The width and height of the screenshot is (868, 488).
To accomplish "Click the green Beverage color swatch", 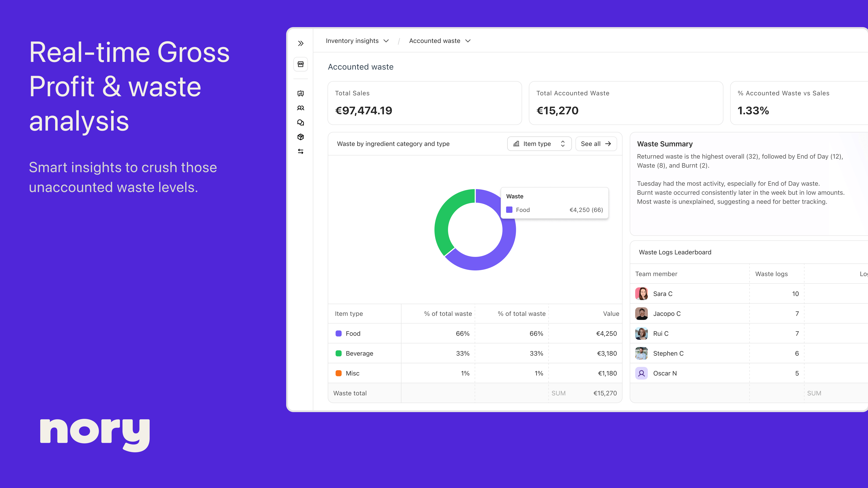I will point(339,353).
